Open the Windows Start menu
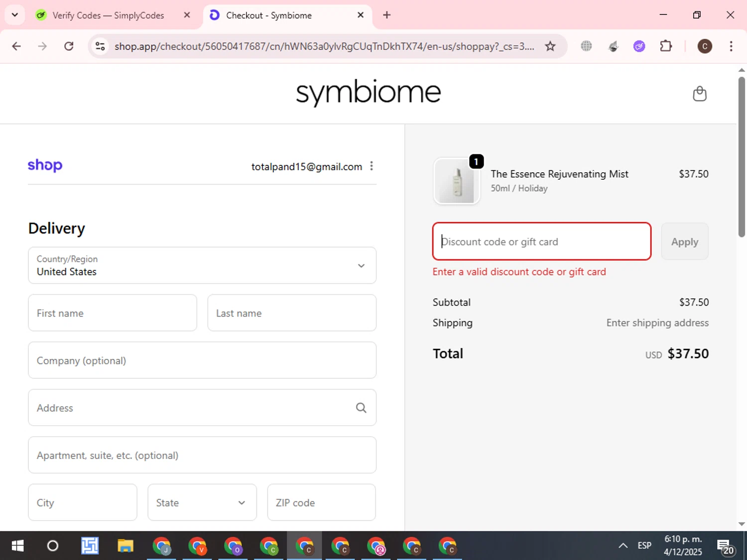The width and height of the screenshot is (747, 560). [17, 546]
